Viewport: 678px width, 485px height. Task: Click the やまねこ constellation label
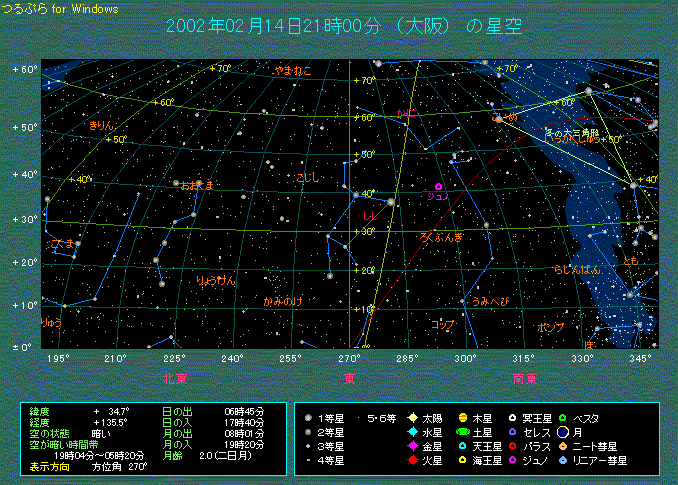click(x=293, y=71)
